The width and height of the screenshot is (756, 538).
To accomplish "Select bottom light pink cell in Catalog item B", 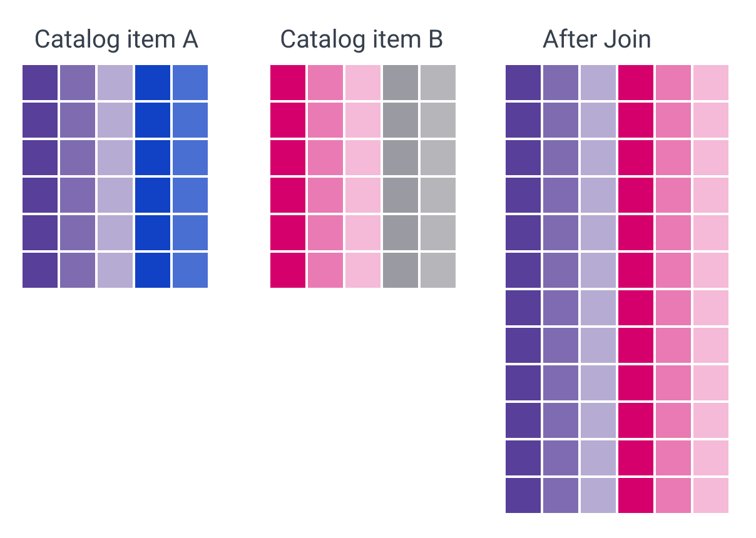I will tap(363, 270).
